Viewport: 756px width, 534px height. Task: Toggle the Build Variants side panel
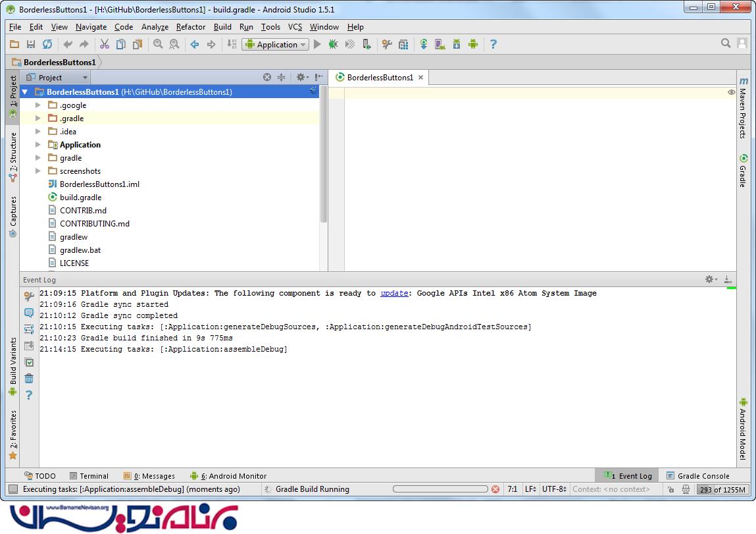pos(13,366)
